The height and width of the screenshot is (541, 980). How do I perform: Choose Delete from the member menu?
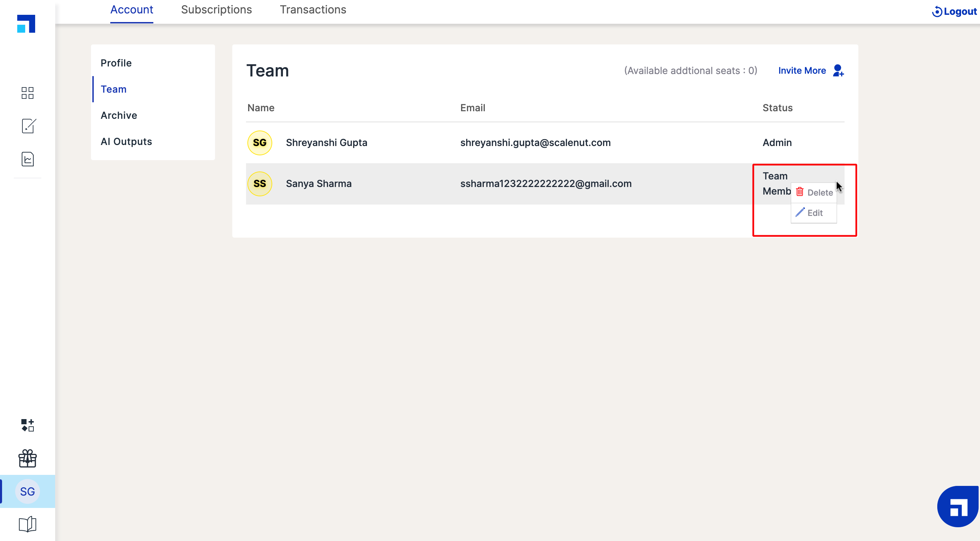814,193
